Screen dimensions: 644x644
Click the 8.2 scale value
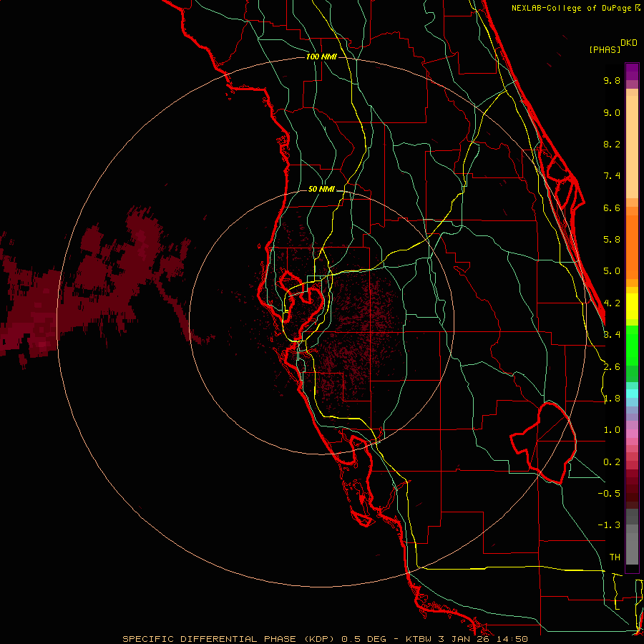[612, 144]
